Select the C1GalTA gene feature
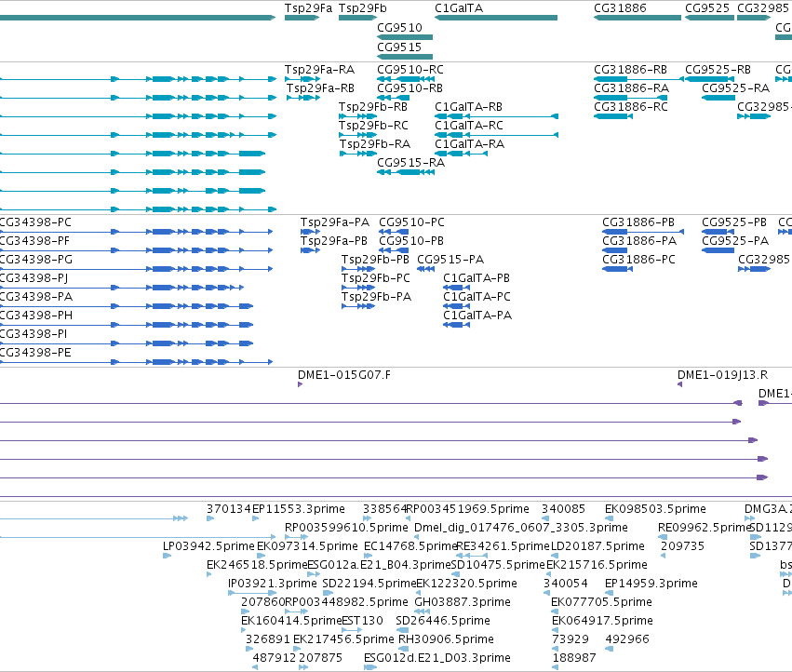792x672 pixels. click(496, 18)
